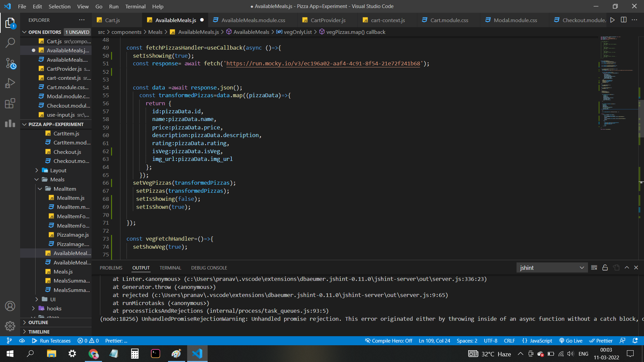Switch to the CartProvider.js tab
Viewport: 644px width, 362px height.
328,20
